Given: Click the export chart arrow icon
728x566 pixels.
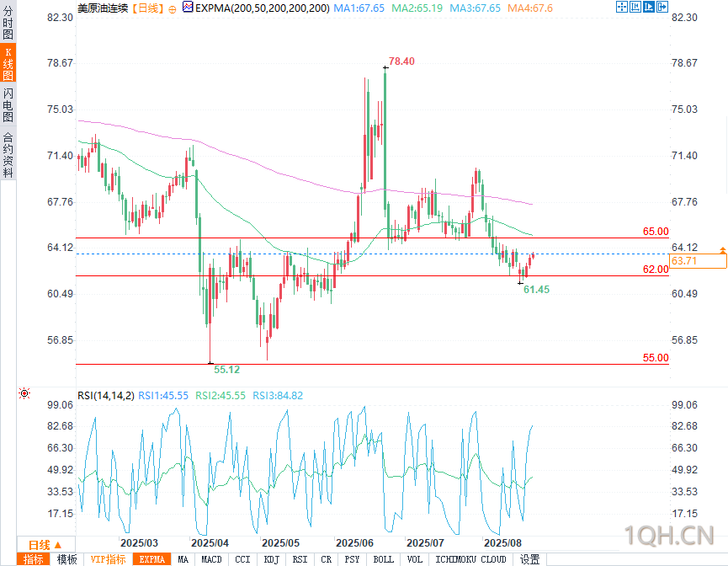Looking at the screenshot, I should click(662, 7).
